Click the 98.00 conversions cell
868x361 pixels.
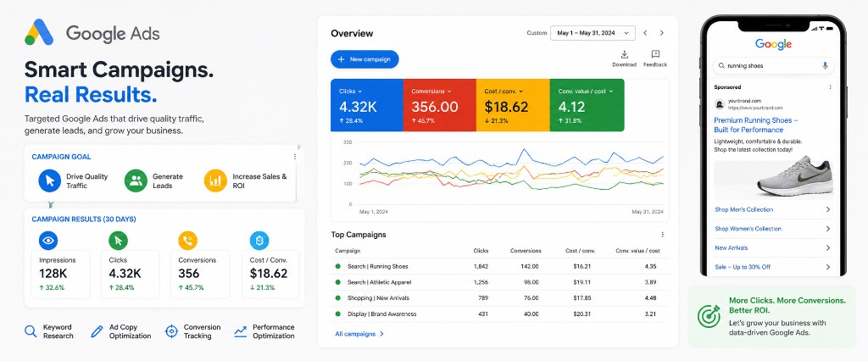531,282
